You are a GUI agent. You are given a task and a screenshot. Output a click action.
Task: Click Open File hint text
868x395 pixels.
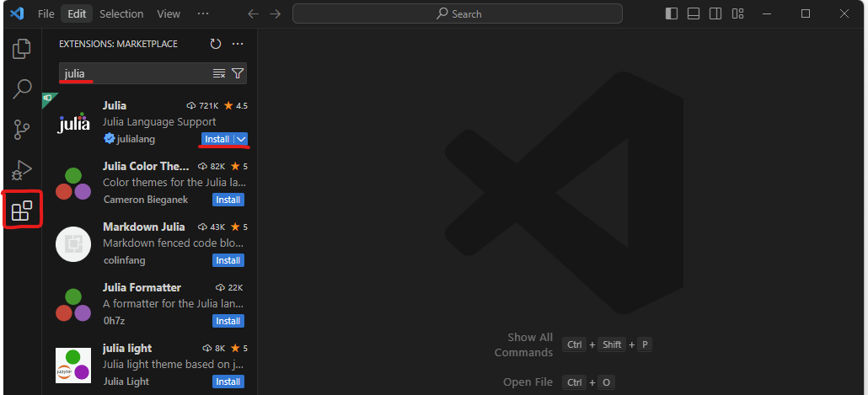tap(528, 382)
